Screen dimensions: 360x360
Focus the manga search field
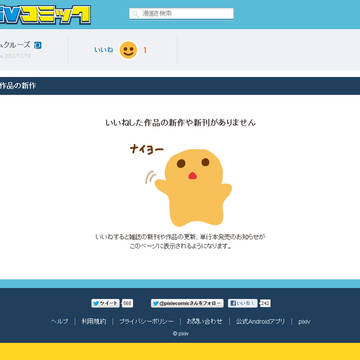[181, 13]
